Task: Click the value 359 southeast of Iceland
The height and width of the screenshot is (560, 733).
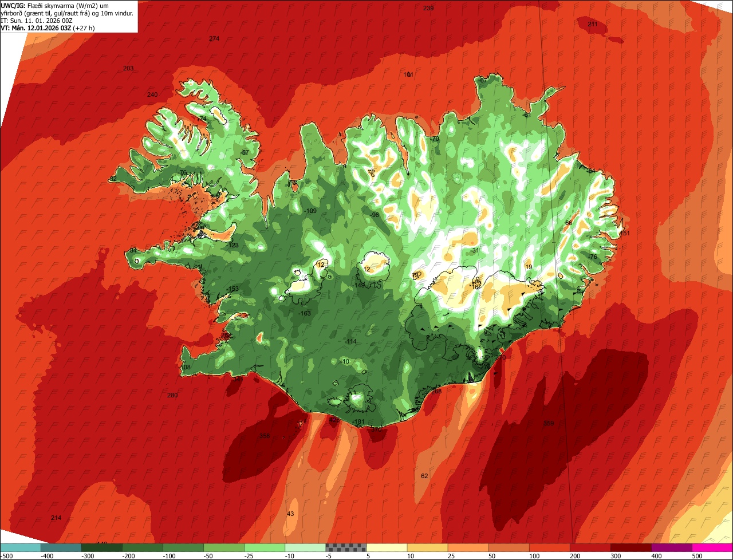Action: pyautogui.click(x=549, y=423)
